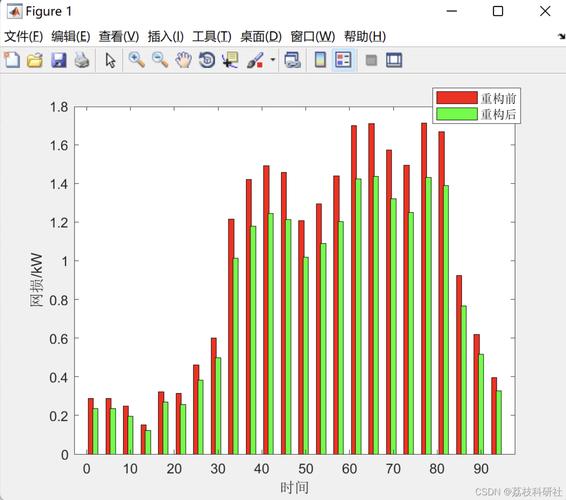Viewport: 566px width, 500px height.
Task: Click the dock figure arrow in menu bar
Action: 561,36
